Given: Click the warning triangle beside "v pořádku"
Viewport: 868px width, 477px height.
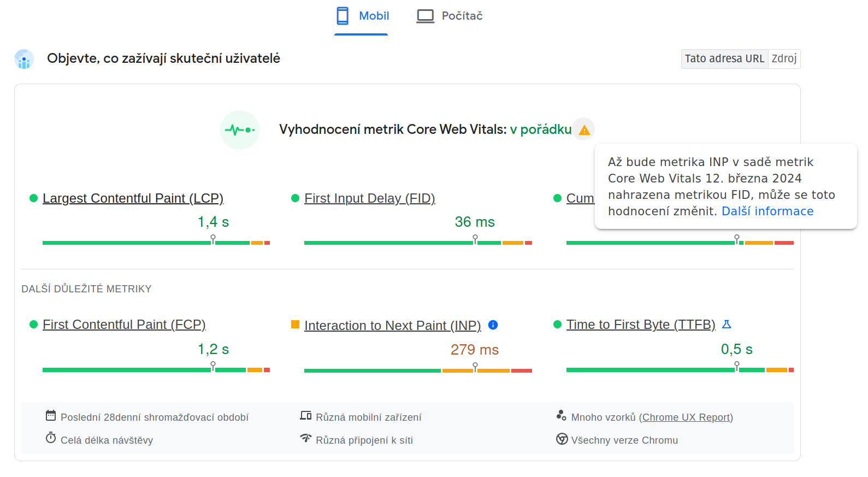Looking at the screenshot, I should click(x=584, y=129).
